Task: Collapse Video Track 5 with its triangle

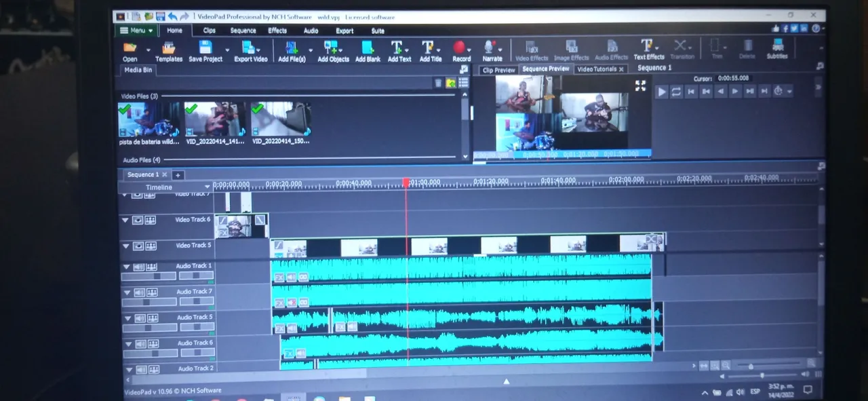Action: click(125, 246)
